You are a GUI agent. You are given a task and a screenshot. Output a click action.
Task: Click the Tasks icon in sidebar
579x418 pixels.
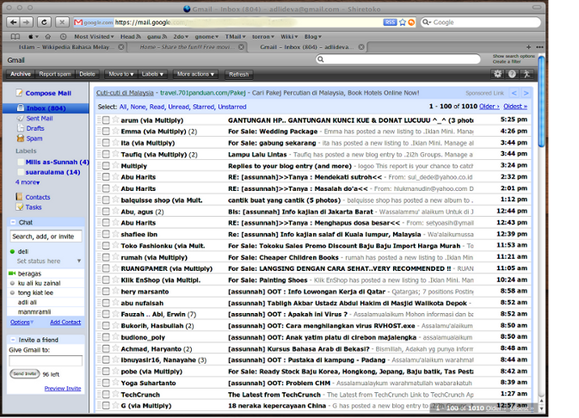coord(19,207)
